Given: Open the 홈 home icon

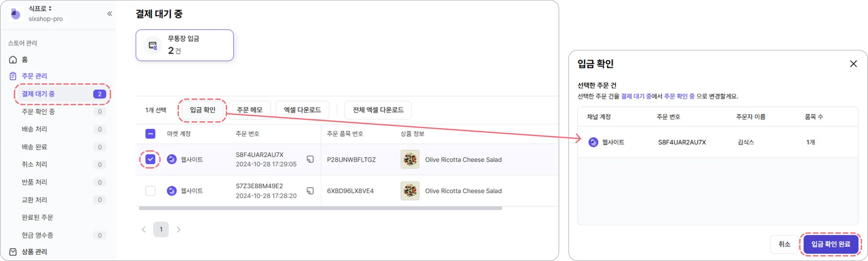Looking at the screenshot, I should tap(13, 59).
